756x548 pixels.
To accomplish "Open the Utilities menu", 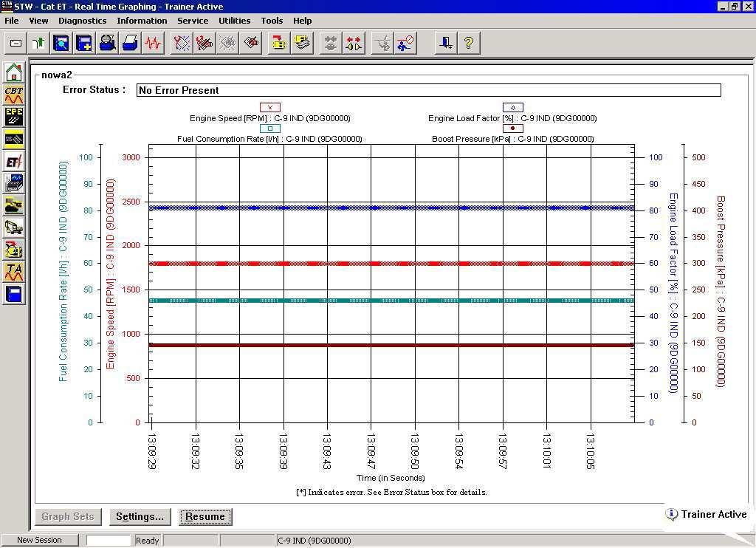I will [234, 21].
